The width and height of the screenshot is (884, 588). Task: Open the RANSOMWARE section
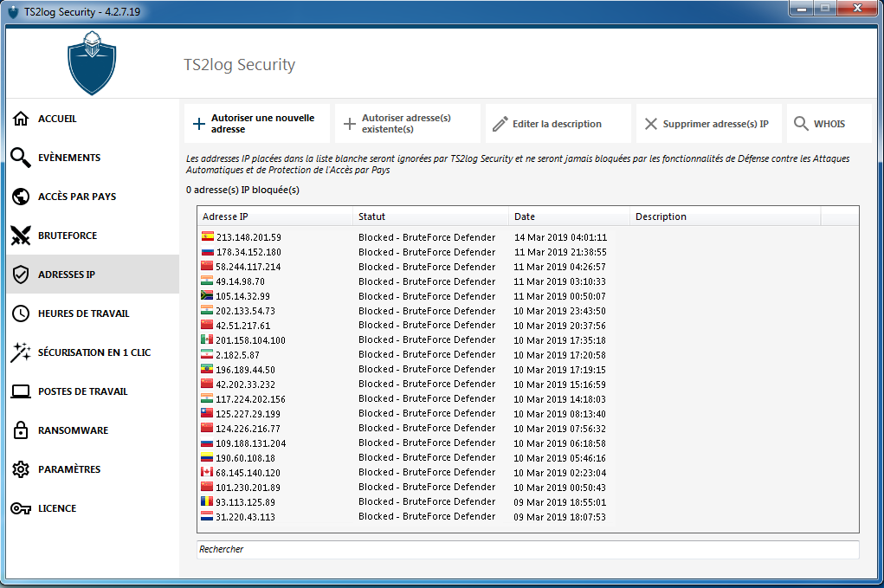93,430
